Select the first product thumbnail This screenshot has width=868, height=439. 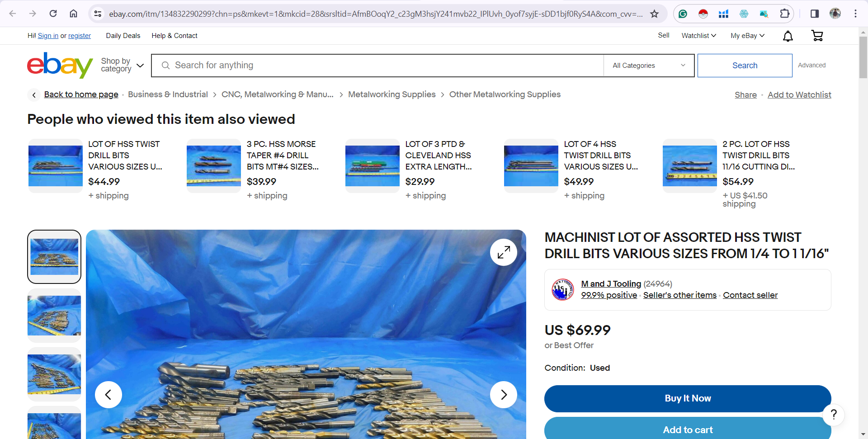click(54, 257)
